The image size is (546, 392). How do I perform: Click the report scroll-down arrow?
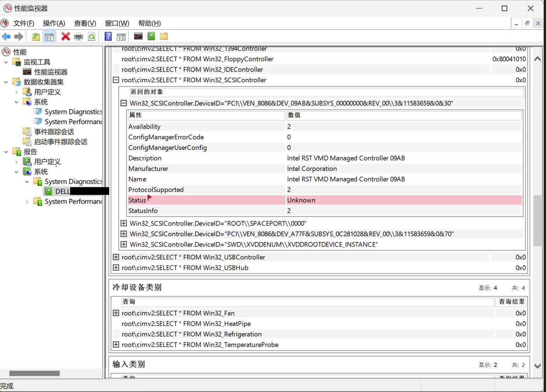[x=538, y=366]
